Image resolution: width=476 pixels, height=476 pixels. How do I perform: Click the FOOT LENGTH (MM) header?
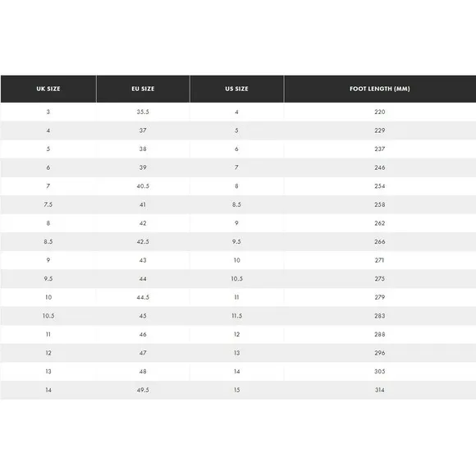click(380, 89)
